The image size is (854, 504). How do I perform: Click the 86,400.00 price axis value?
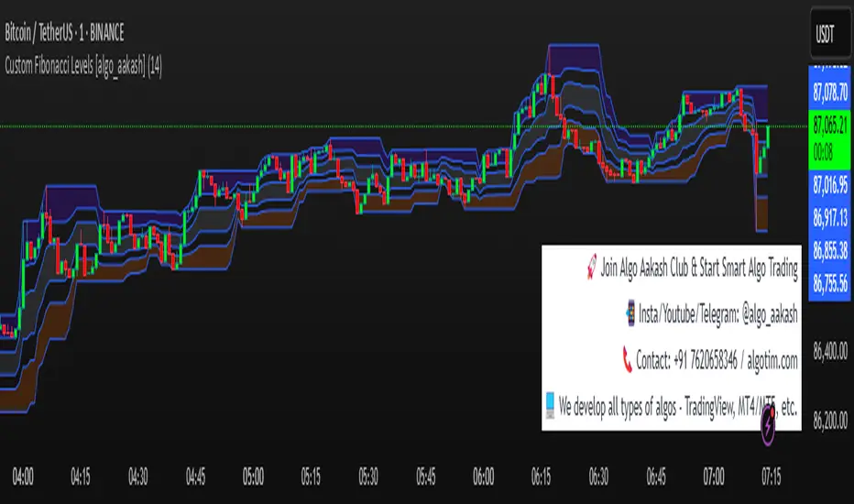click(830, 351)
